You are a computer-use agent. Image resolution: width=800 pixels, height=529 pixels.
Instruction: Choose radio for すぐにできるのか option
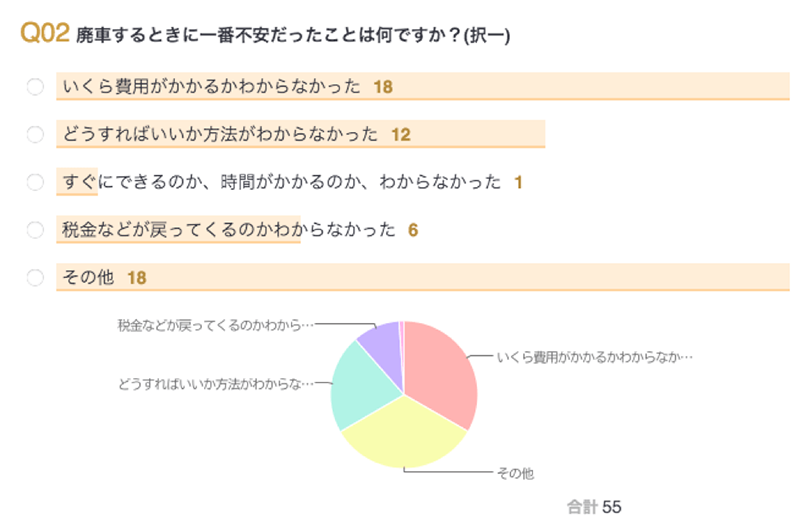tap(36, 182)
